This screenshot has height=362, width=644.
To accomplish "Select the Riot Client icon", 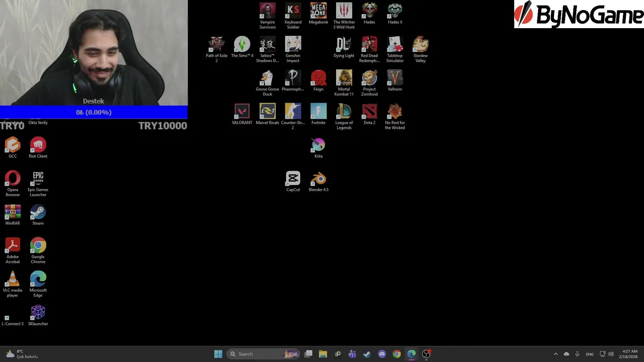I will [x=38, y=148].
